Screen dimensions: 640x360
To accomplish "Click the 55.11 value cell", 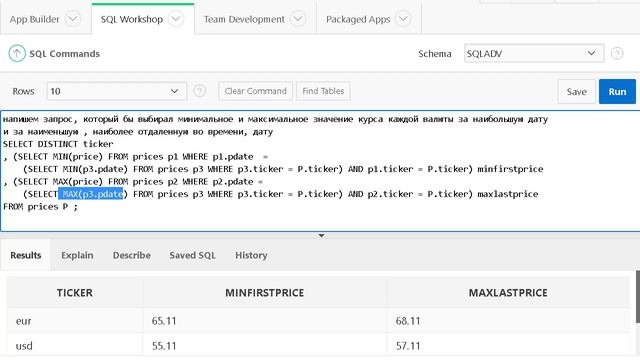I will (264, 346).
